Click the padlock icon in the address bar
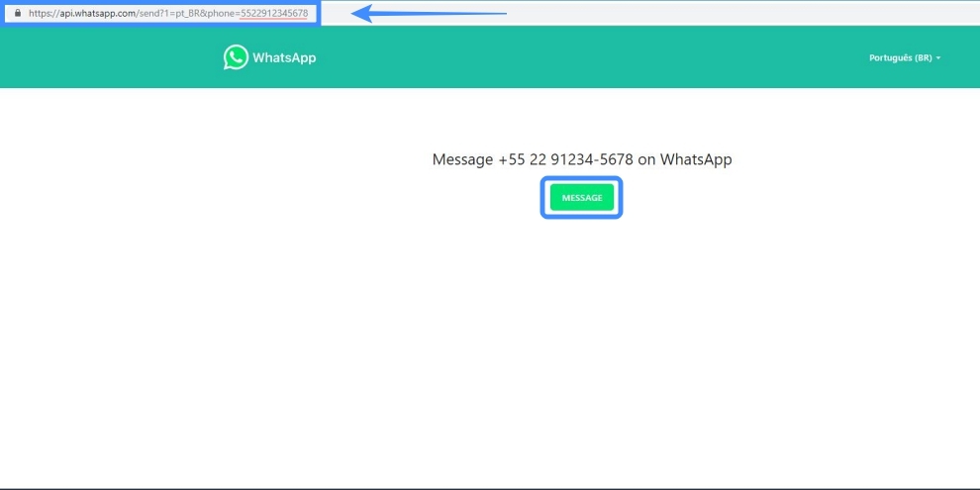 point(17,13)
